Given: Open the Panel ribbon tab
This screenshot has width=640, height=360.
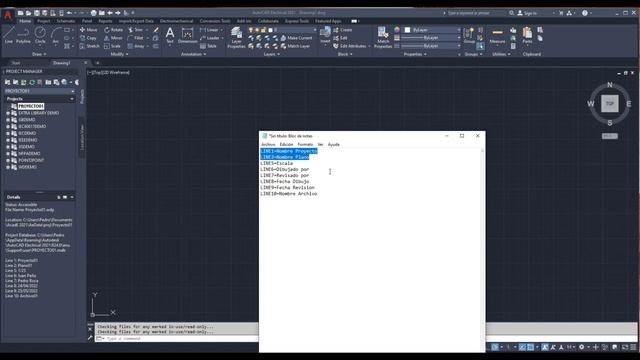Looking at the screenshot, I should [87, 21].
